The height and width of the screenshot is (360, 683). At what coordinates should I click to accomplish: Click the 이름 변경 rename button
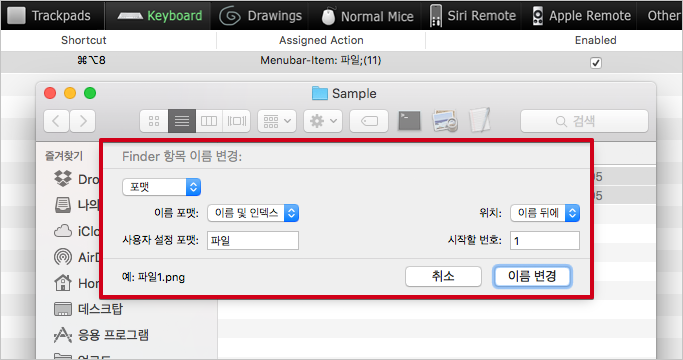tap(532, 276)
